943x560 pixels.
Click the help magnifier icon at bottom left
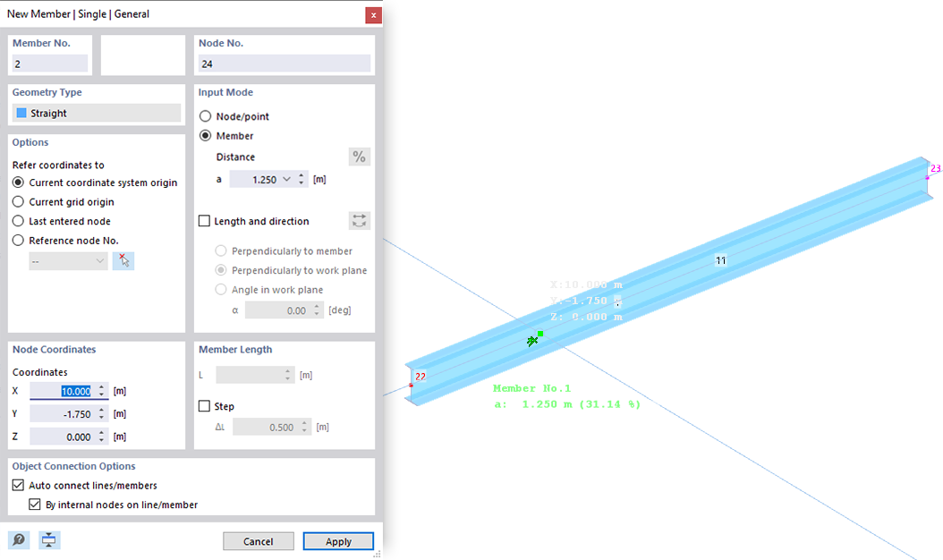pos(18,539)
